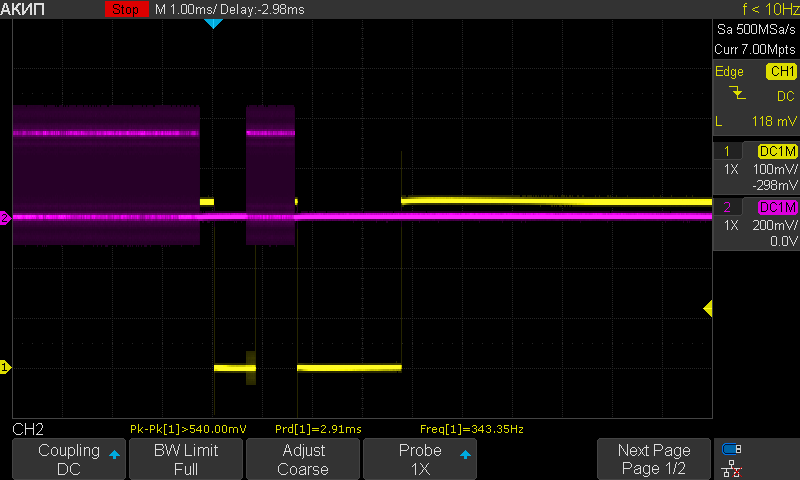
Task: Click the USB device status icon
Action: coord(732,449)
